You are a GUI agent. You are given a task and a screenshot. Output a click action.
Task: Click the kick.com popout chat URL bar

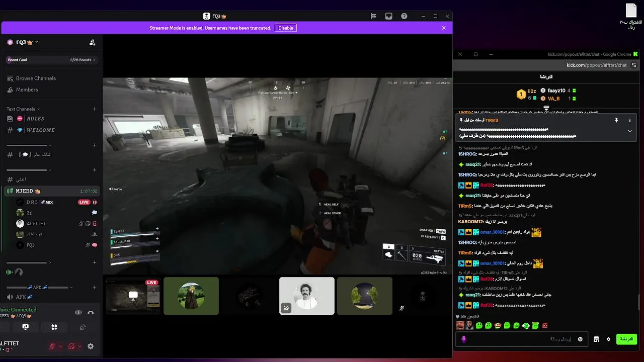click(596, 65)
